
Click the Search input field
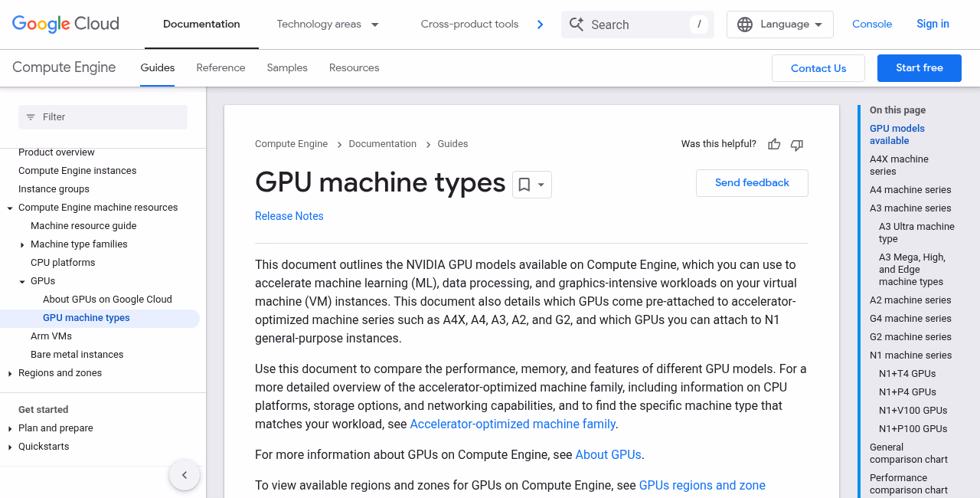(638, 25)
